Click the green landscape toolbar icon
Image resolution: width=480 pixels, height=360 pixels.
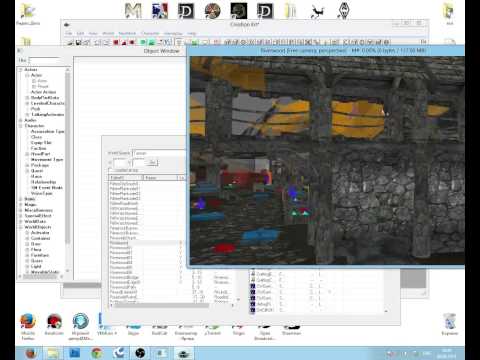coord(151,42)
